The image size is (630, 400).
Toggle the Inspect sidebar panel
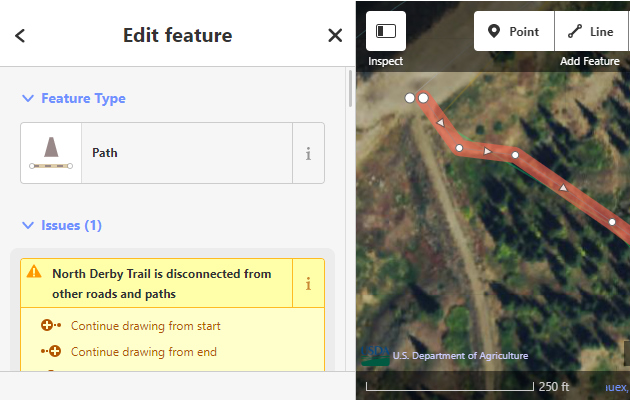[x=386, y=31]
